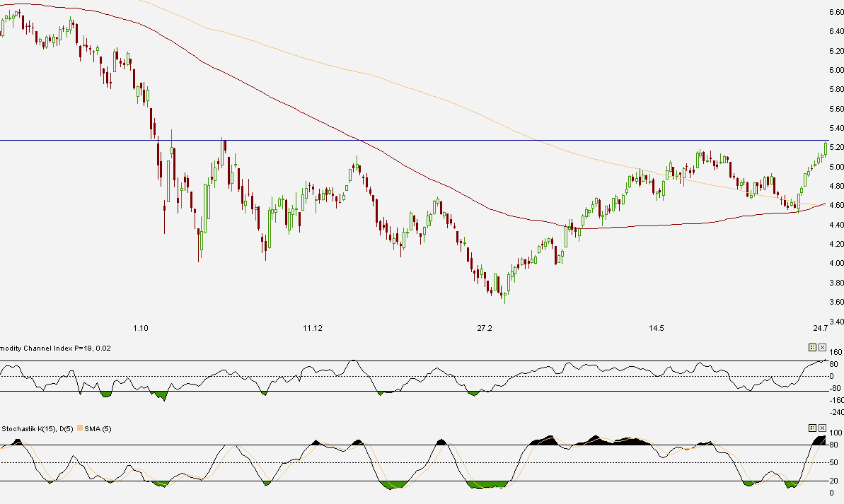Click the 24.7 date label on the axis
Image resolution: width=844 pixels, height=504 pixels.
[819, 328]
